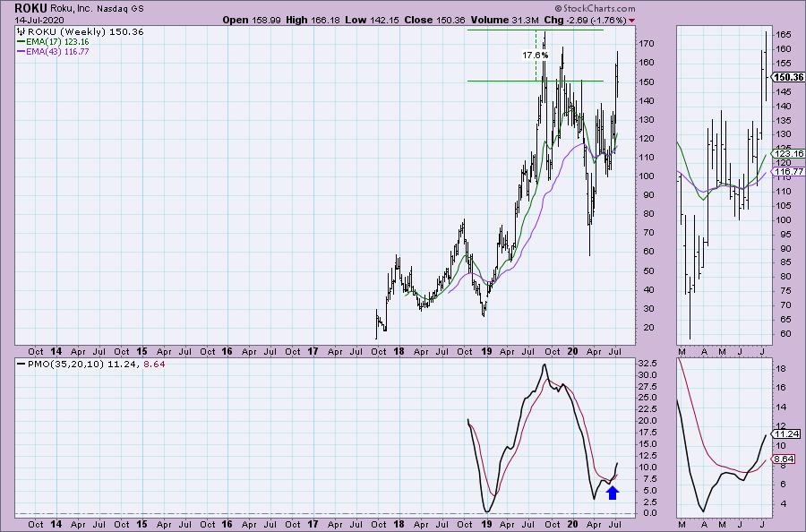The width and height of the screenshot is (806, 532).
Task: Click the red 8.64 signal value in PMO legend
Action: coord(152,364)
